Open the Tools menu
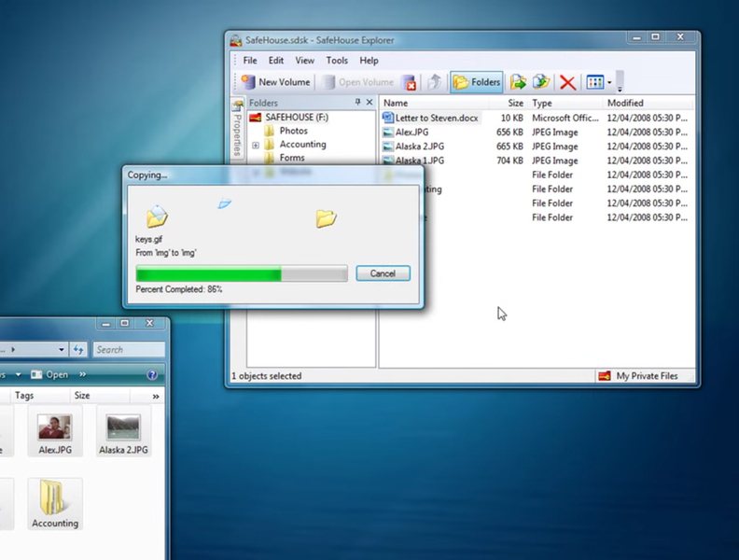The width and height of the screenshot is (739, 560). point(337,61)
